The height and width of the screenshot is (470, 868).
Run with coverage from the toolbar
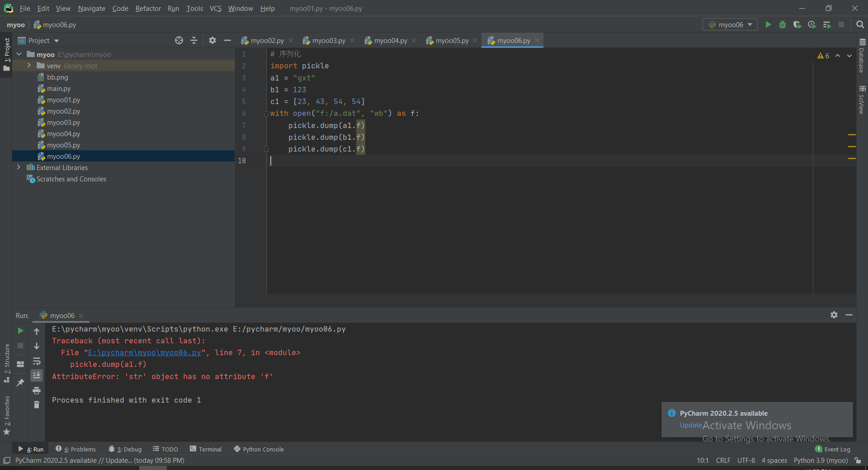pos(797,24)
